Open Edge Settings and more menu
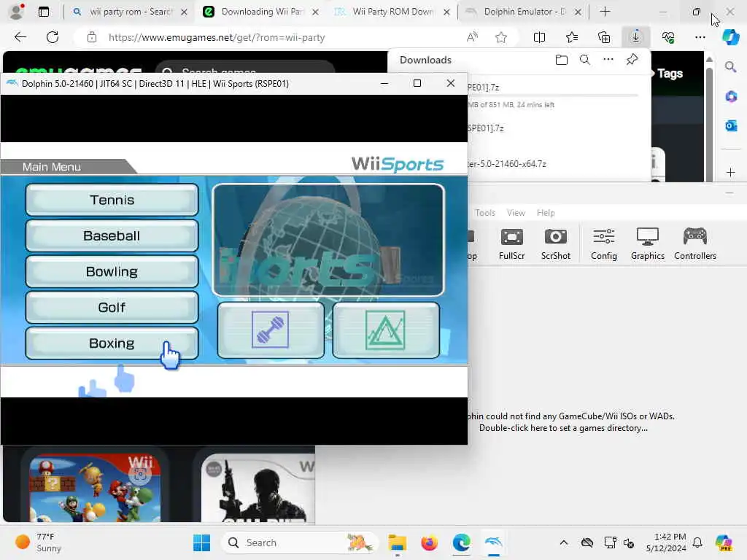This screenshot has width=747, height=560. pos(700,37)
